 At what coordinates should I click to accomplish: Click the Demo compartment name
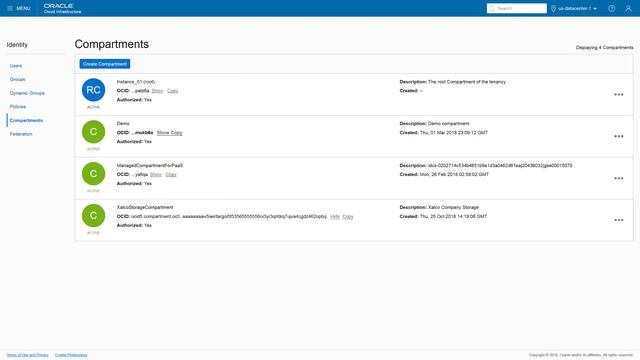click(123, 123)
